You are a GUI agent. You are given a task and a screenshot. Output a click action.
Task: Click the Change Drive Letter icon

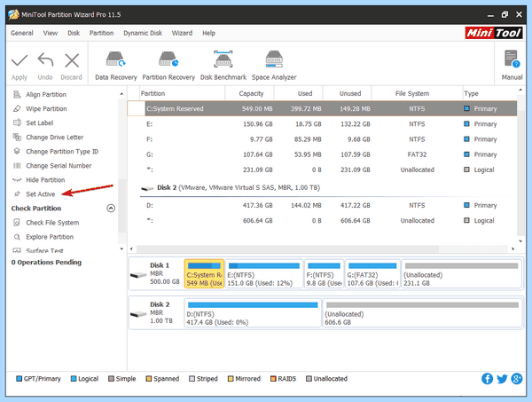pyautogui.click(x=17, y=137)
